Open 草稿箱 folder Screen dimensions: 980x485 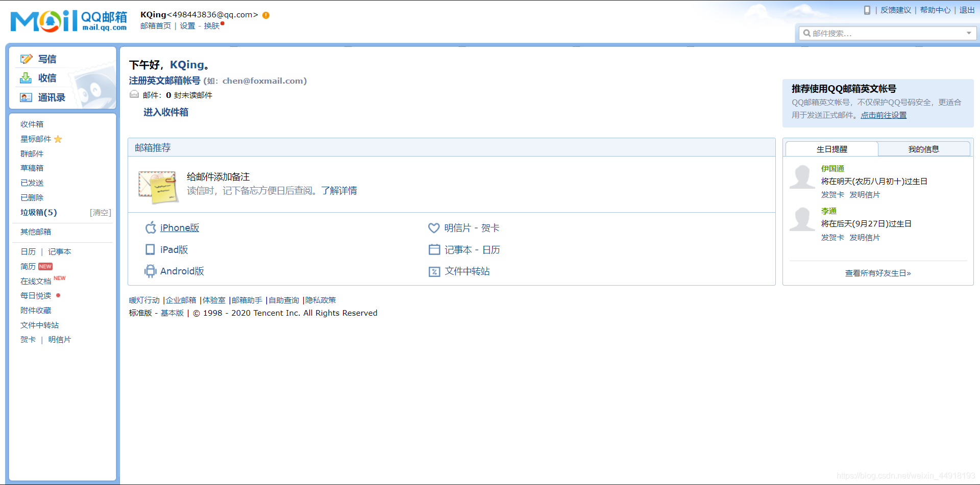click(32, 168)
